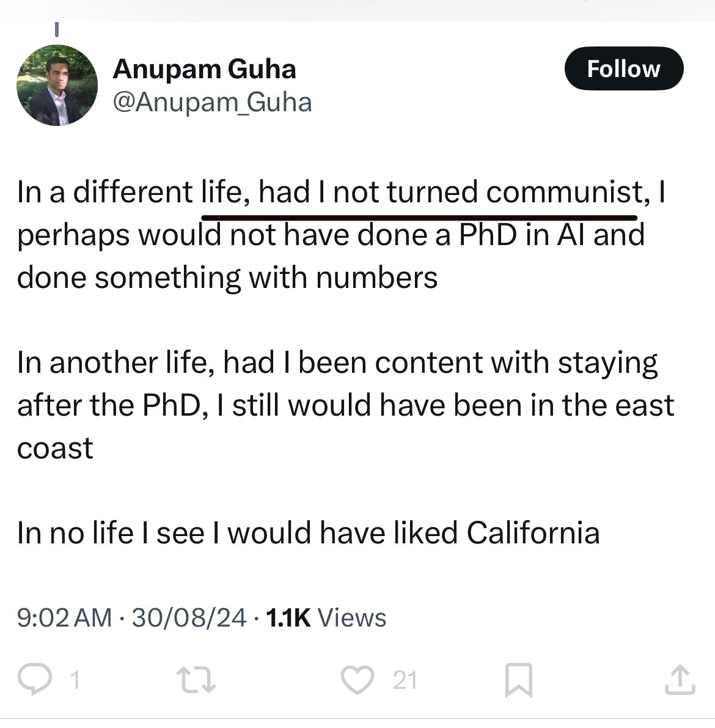Image resolution: width=715 pixels, height=728 pixels.
Task: Click the thread connector line above the avatar
Action: pos(57,28)
